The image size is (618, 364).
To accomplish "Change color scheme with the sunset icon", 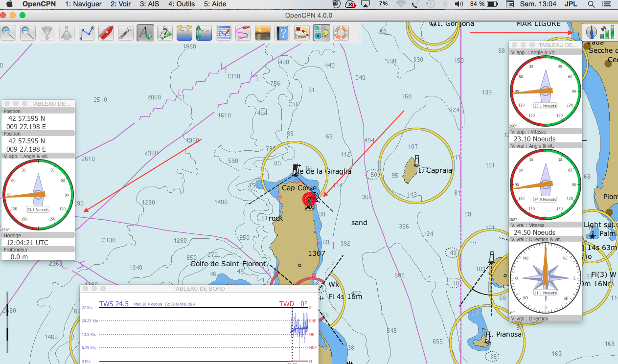I will [x=263, y=33].
